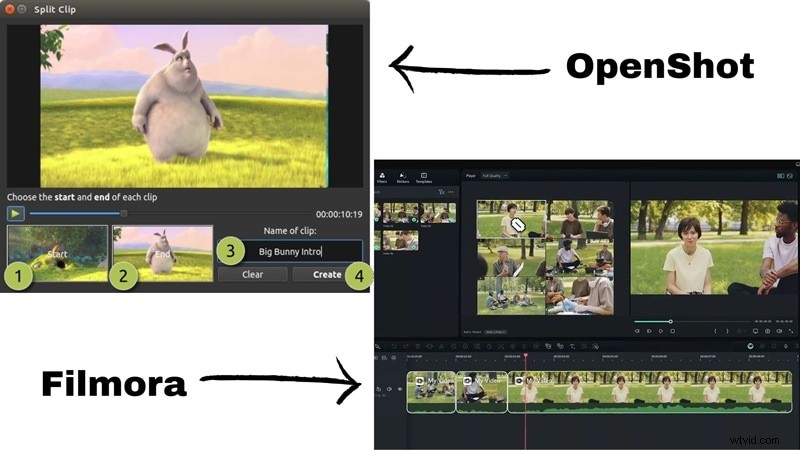Click the Filmora player stop icon
800x450 pixels.
[672, 331]
